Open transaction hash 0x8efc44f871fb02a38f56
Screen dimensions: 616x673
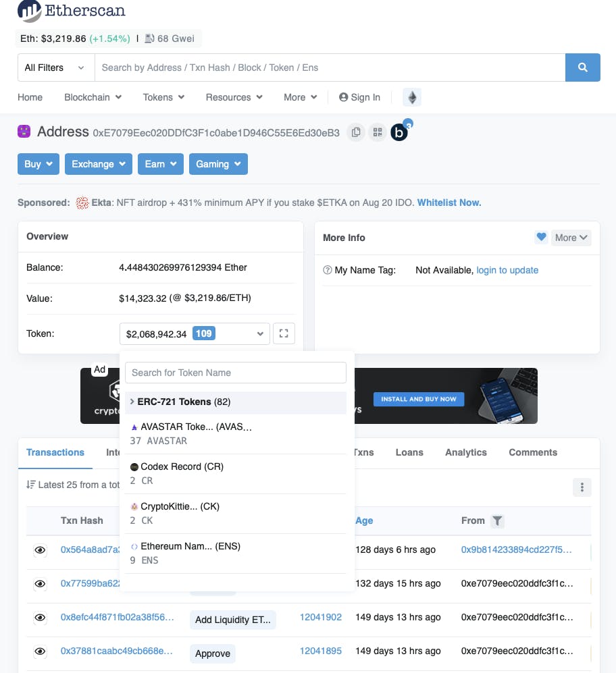[118, 617]
